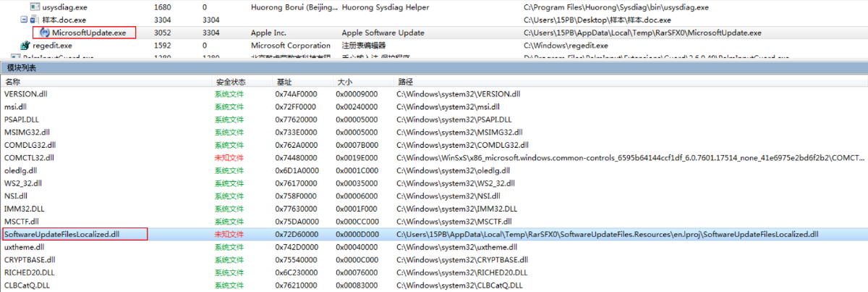Click base address 0x72D60000
This screenshot has width=868, height=292.
296,234
